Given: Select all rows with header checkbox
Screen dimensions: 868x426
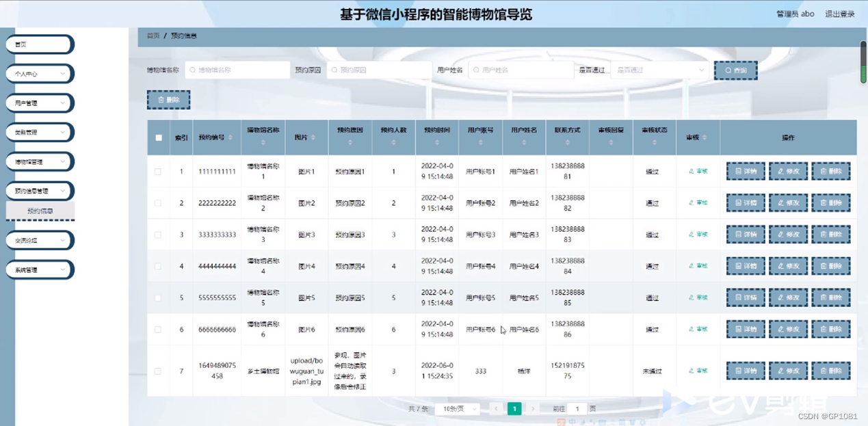Looking at the screenshot, I should [x=159, y=137].
